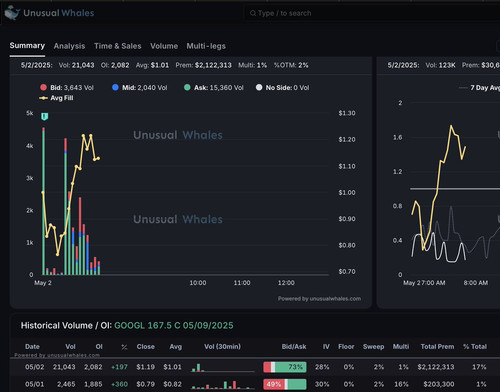Toggle the No Side volume legend series

point(282,88)
